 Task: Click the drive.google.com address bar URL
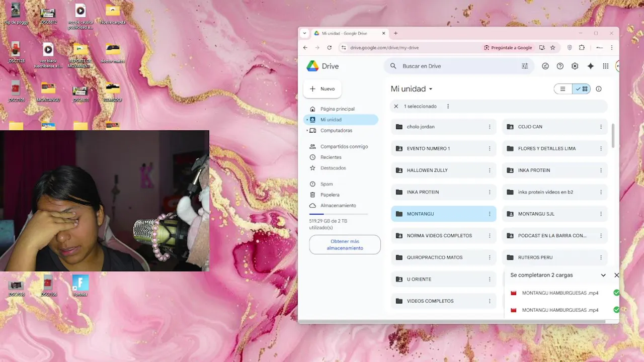(x=384, y=48)
